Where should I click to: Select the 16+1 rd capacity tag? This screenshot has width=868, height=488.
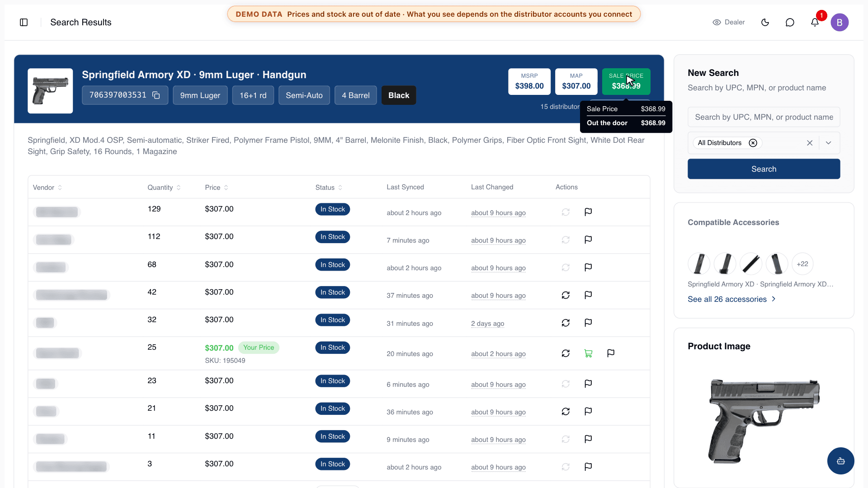tap(253, 95)
